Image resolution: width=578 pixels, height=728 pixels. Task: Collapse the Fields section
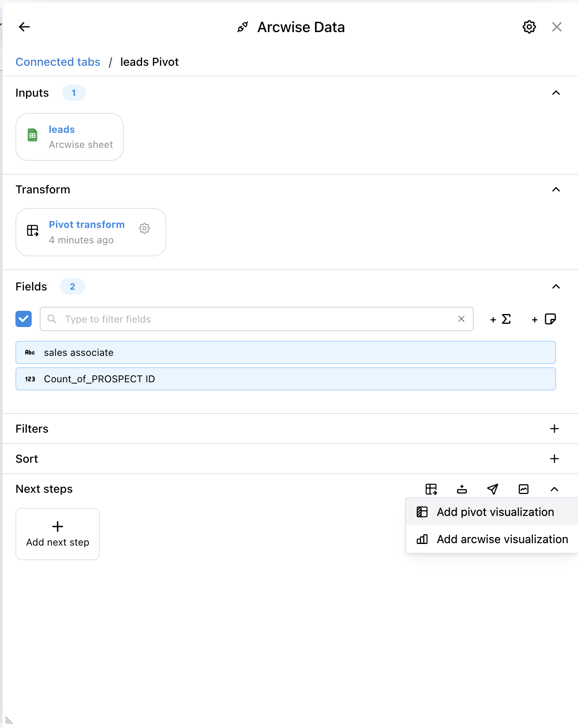[x=556, y=287]
